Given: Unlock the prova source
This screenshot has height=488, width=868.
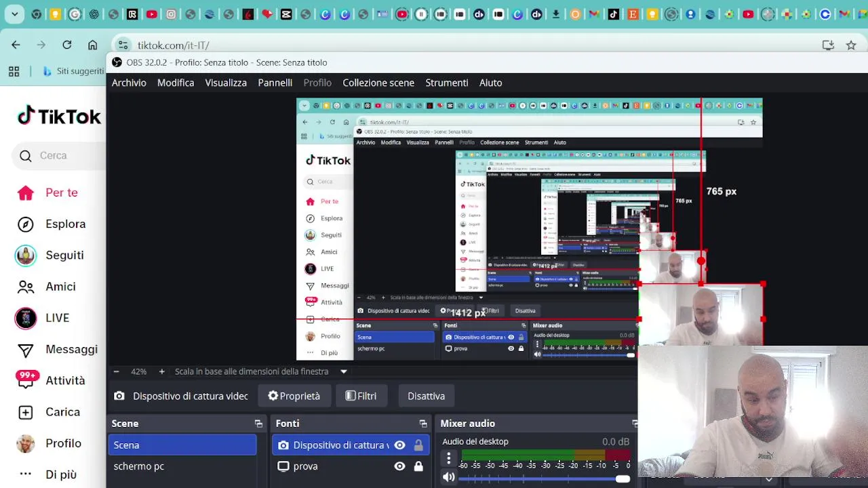Looking at the screenshot, I should tap(418, 466).
